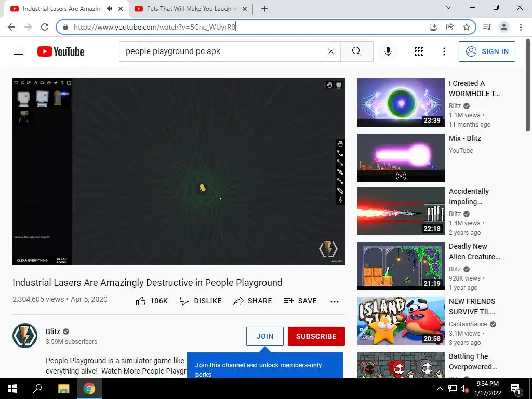This screenshot has width=532, height=399.
Task: Click the 2,304,605 views text
Action: coord(38,299)
